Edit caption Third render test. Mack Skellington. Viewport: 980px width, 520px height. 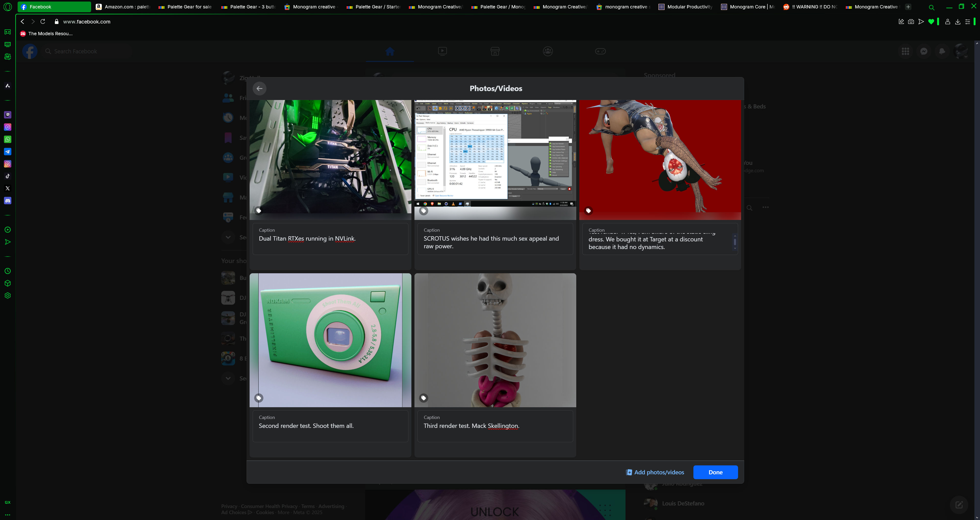coord(495,426)
